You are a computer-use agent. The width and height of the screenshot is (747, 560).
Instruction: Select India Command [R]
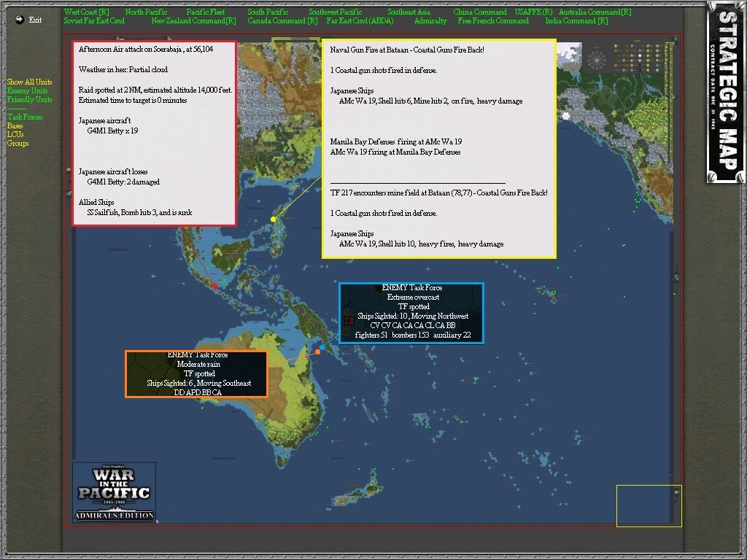pyautogui.click(x=576, y=20)
